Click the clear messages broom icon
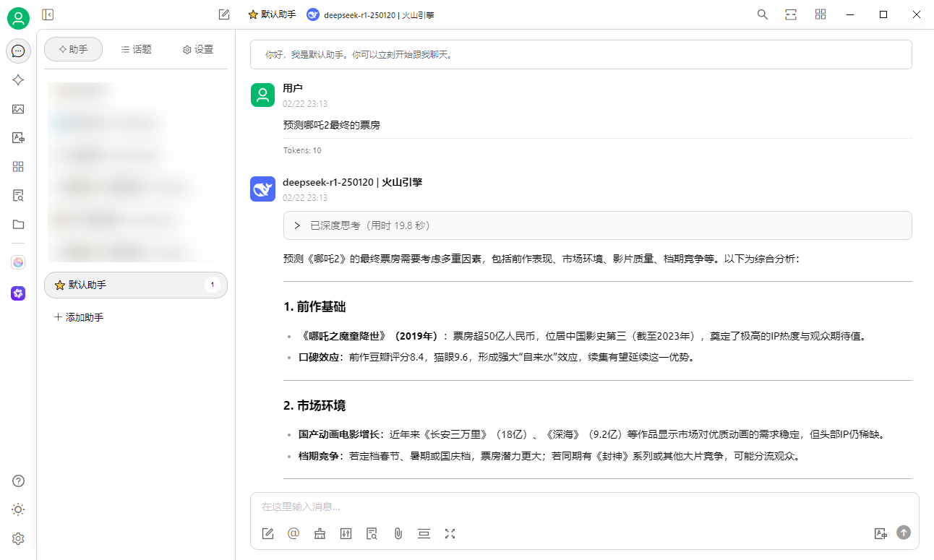934x560 pixels. tap(320, 533)
